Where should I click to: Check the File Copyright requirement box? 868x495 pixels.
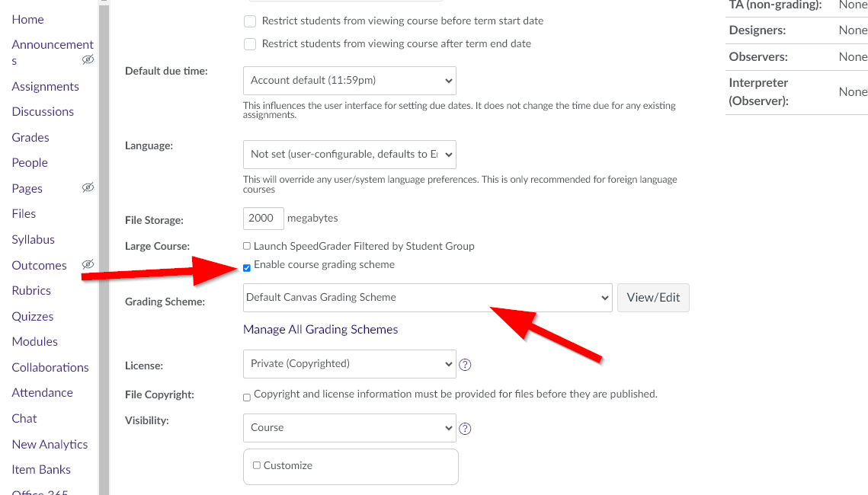[x=247, y=397]
